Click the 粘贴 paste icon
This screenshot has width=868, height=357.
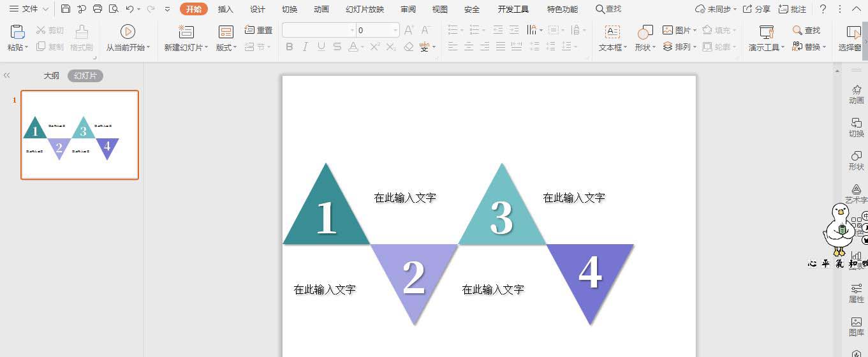(x=18, y=31)
